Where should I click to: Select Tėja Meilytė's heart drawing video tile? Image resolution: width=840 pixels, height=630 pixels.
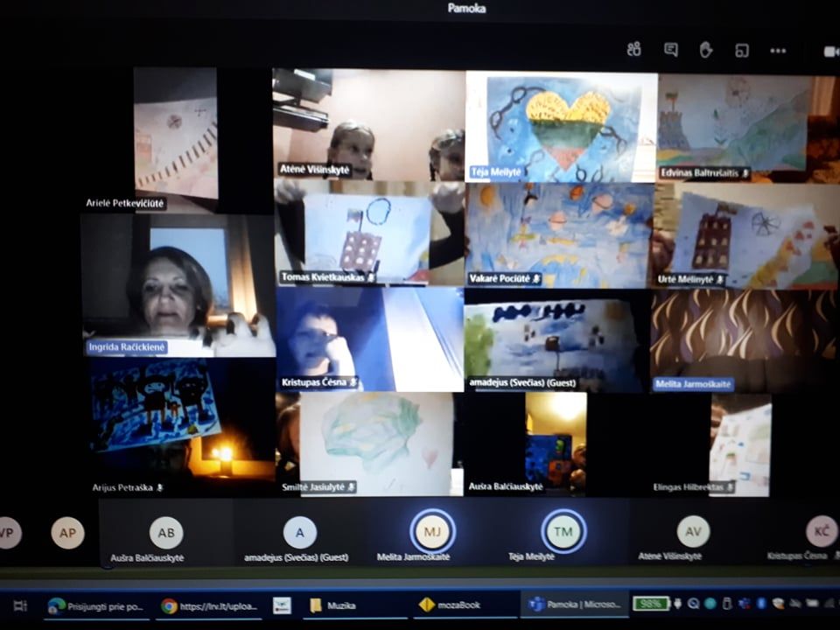coord(560,124)
